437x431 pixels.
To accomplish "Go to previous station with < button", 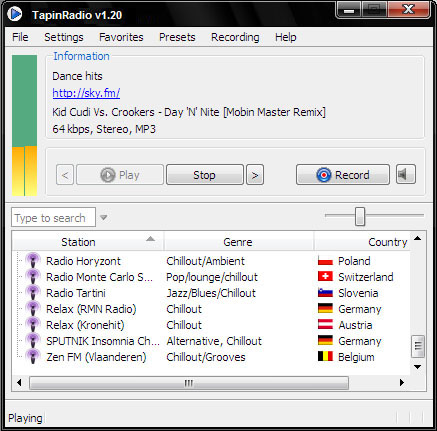I will [x=65, y=175].
